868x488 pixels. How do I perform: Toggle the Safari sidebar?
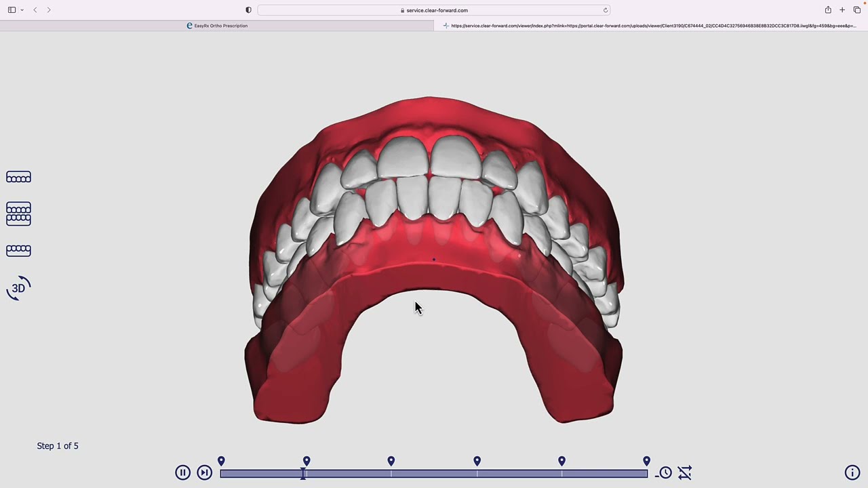(x=12, y=10)
